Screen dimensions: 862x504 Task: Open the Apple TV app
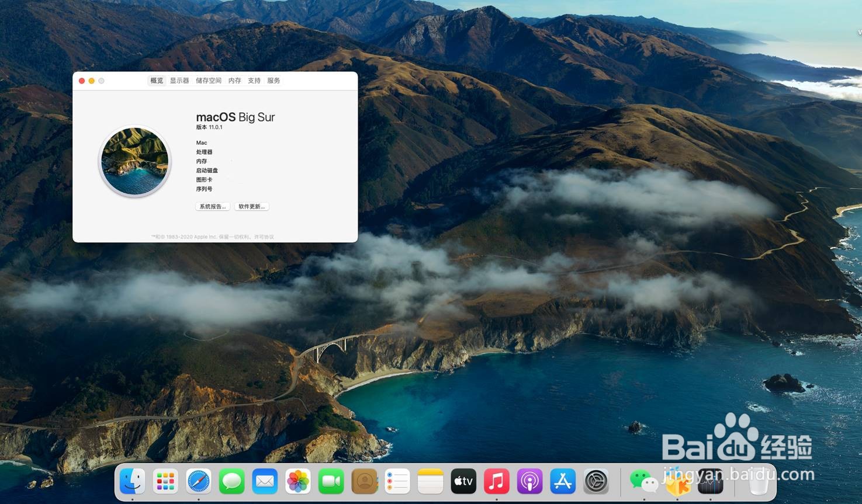pos(463,481)
